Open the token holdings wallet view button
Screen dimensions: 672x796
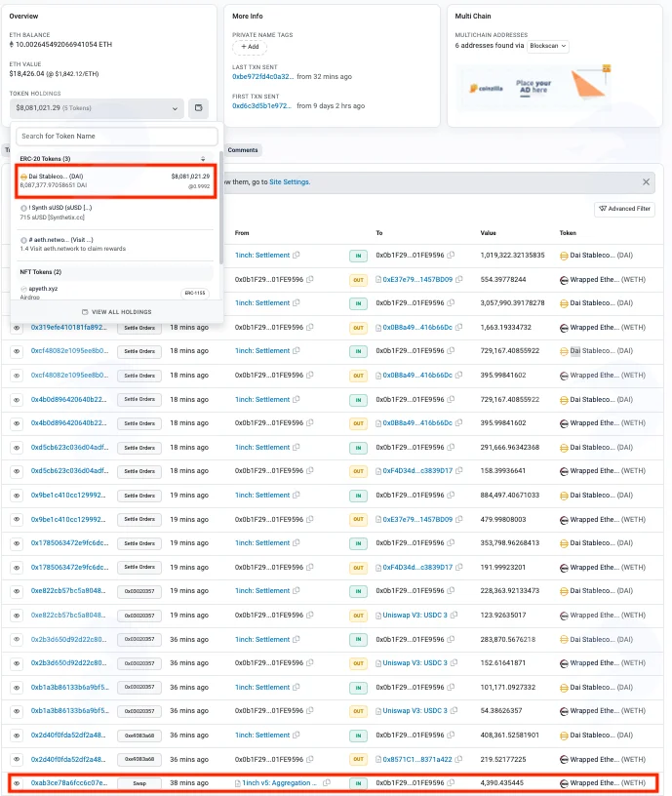point(198,108)
